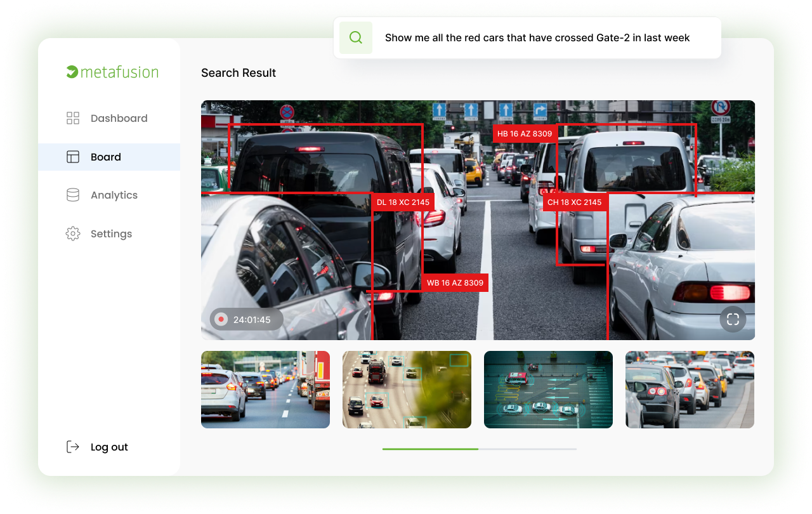
Task: Click the Log out link
Action: pos(109,447)
